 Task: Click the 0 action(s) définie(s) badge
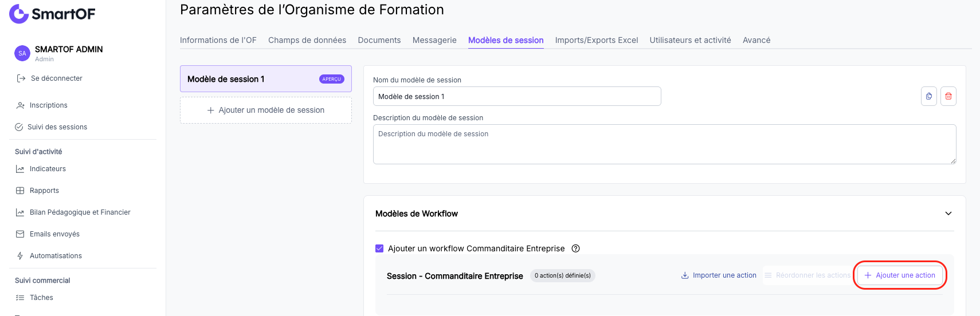coord(563,275)
